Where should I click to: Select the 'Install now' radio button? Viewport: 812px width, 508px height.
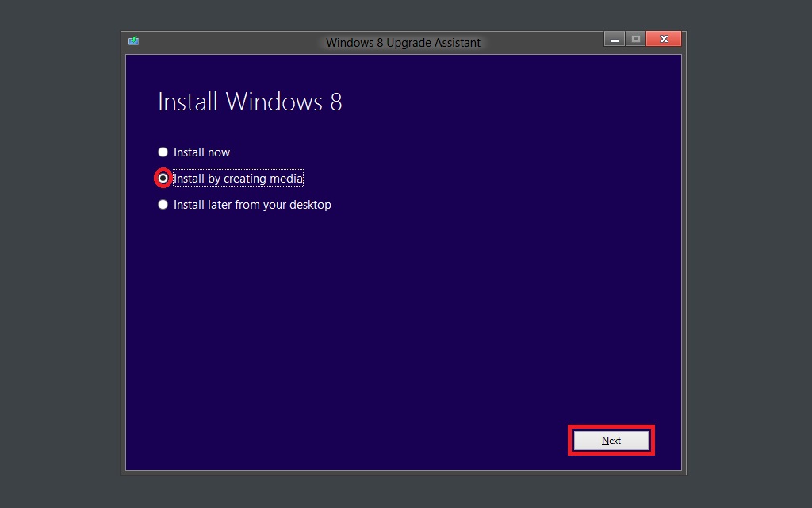click(163, 152)
